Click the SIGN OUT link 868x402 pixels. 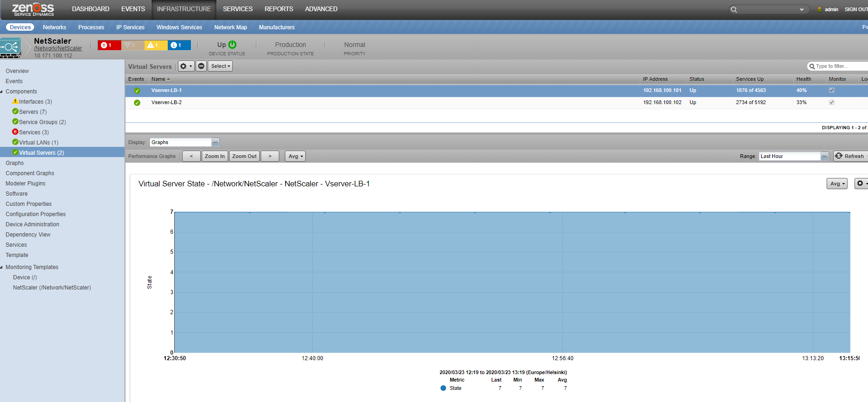(856, 9)
